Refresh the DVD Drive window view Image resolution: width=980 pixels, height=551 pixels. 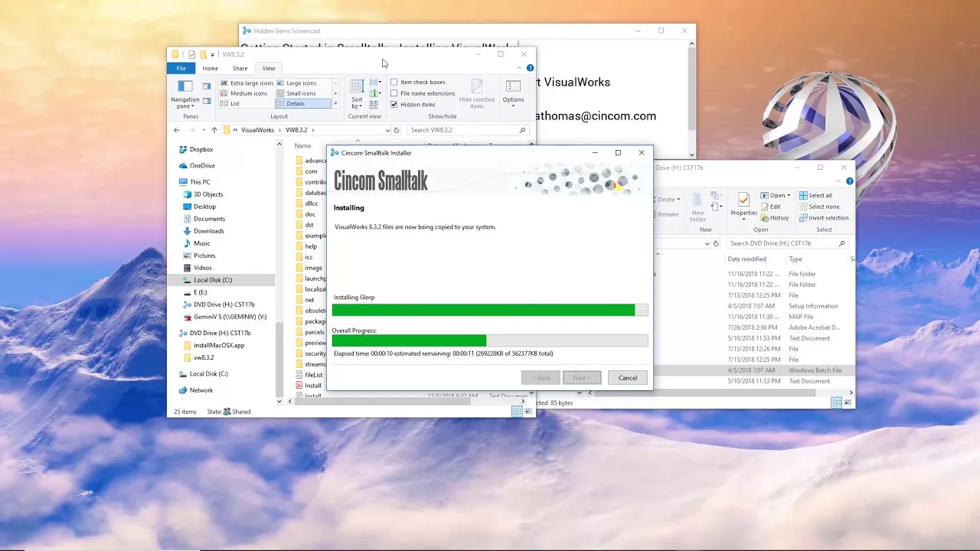click(716, 243)
